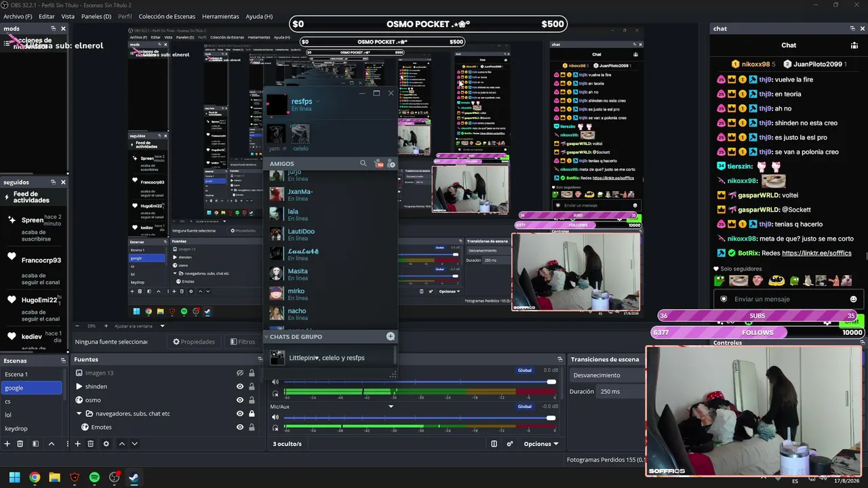Delete the selected scene with trash icon
Image resolution: width=868 pixels, height=488 pixels.
tap(20, 444)
